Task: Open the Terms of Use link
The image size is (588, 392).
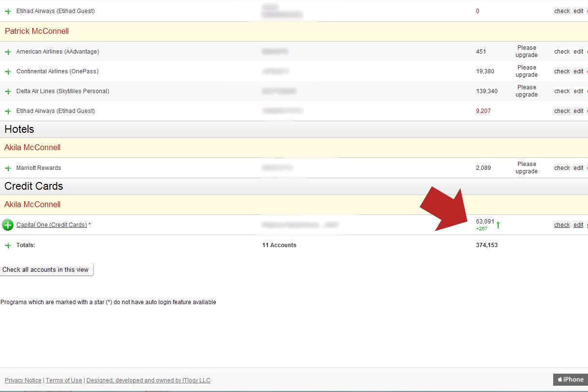Action: coord(64,380)
